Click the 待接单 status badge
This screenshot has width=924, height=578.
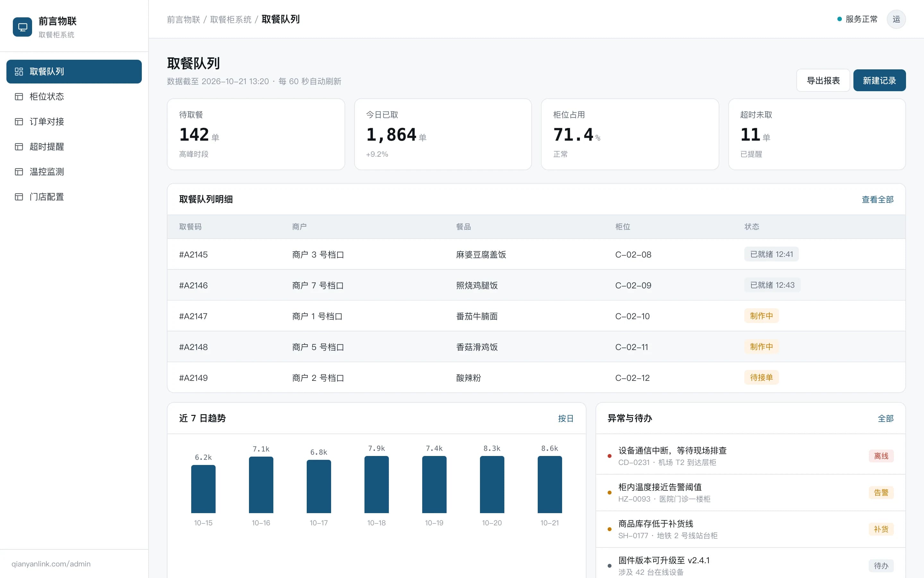[761, 378]
